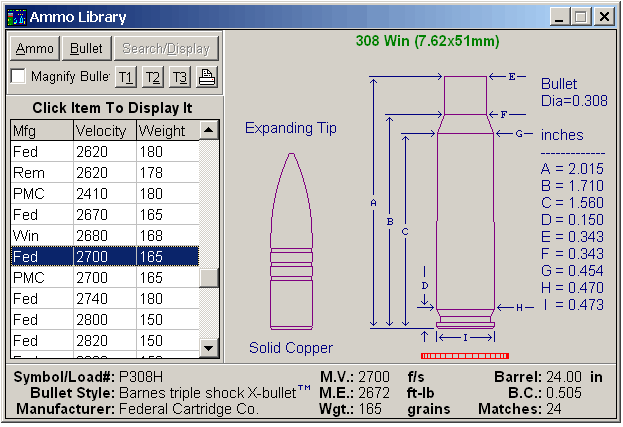Select the Fed 2800 150 row
623x427 pixels.
(x=105, y=320)
